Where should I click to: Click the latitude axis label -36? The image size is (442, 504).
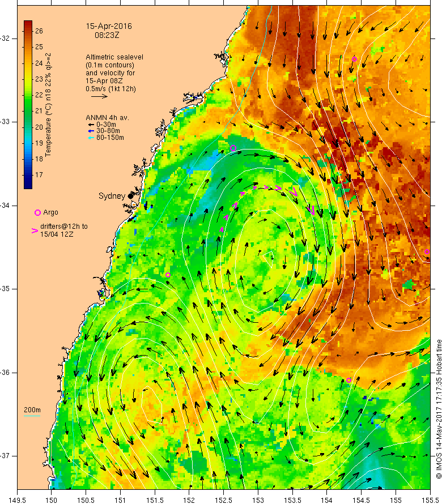click(x=5, y=372)
